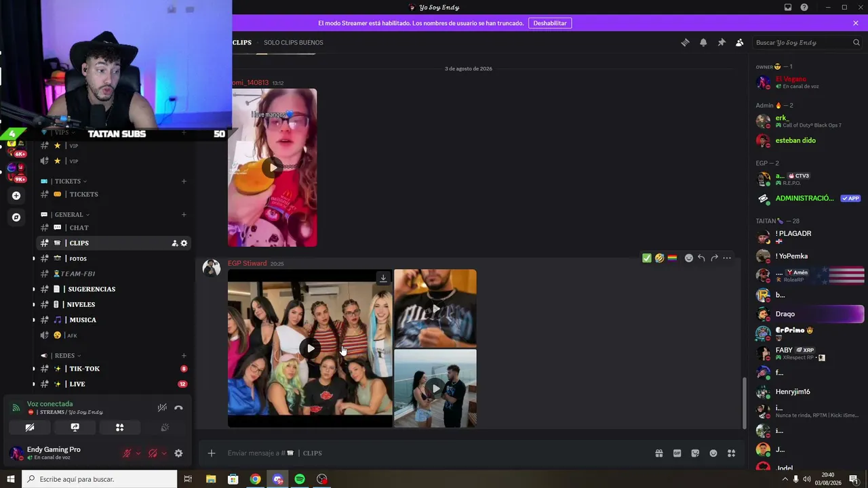Disconnect from voice channel
Screen dimensions: 868x488
coord(178,408)
